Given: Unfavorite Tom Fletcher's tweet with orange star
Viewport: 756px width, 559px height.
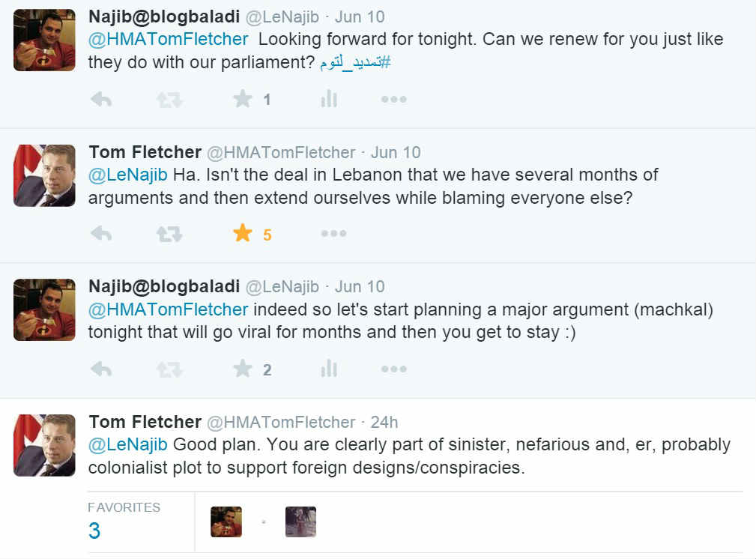Looking at the screenshot, I should click(x=242, y=234).
